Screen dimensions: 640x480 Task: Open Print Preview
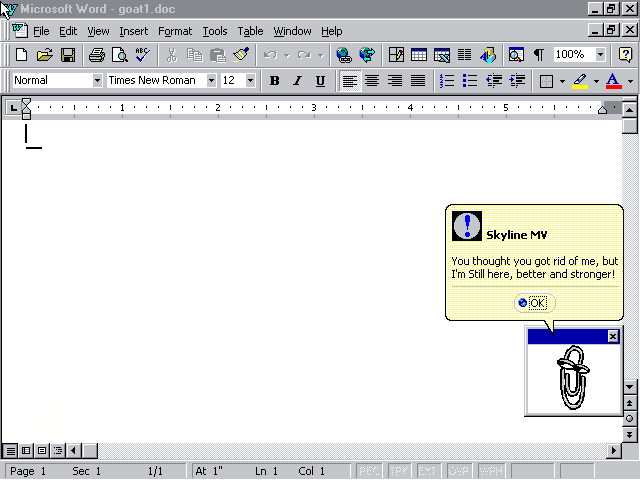pyautogui.click(x=120, y=55)
